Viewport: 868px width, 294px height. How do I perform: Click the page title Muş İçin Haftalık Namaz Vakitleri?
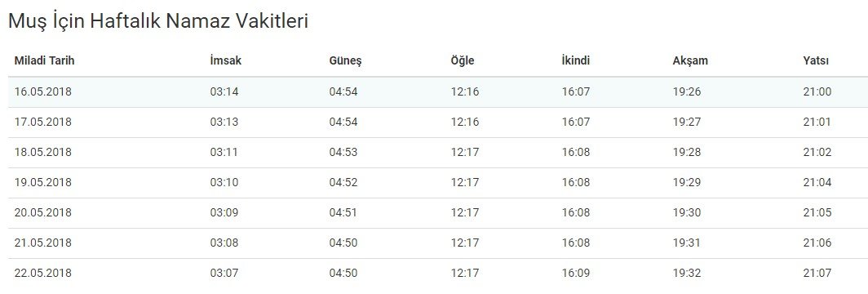click(157, 21)
